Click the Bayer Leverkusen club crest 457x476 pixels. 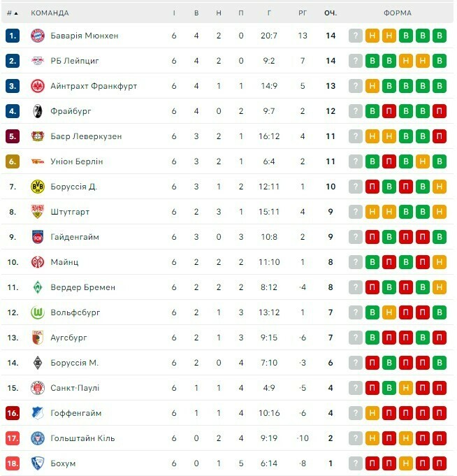[x=38, y=136]
